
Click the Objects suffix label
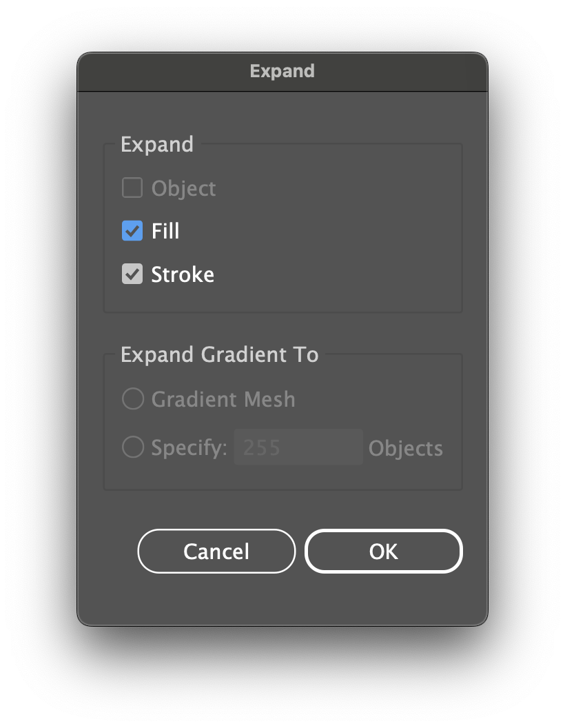pos(405,448)
